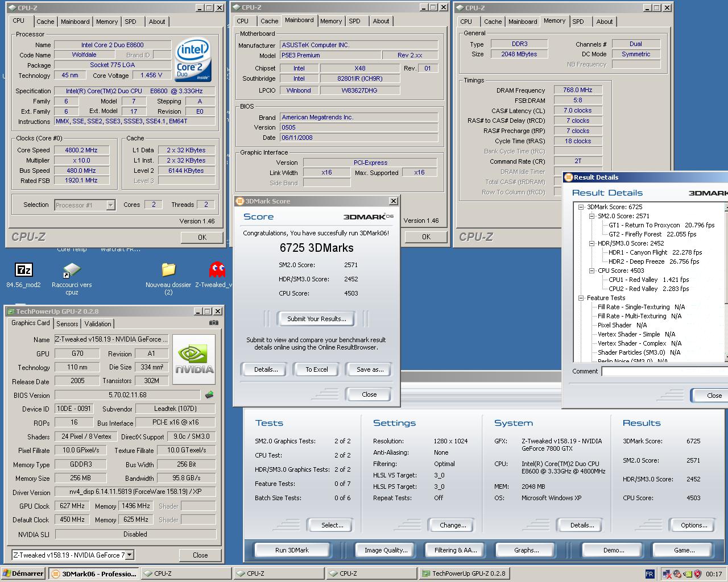Collapse the 3DMark Score: 6725 tree node
728x582 pixels.
point(581,207)
